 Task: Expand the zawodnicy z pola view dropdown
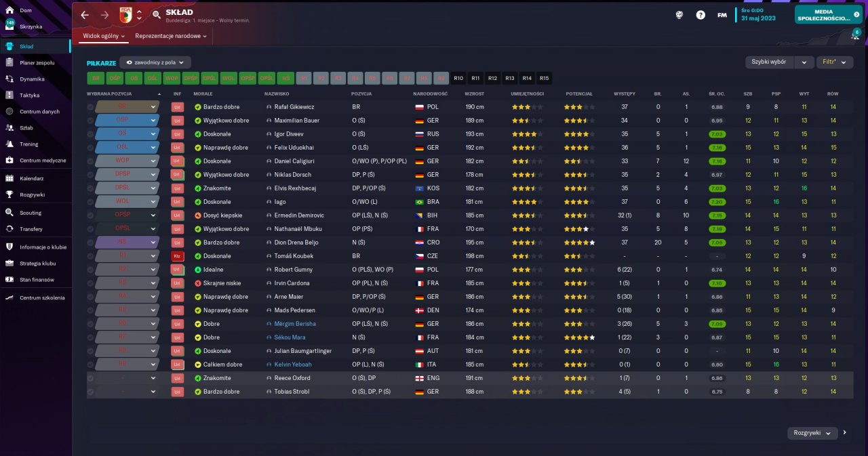[x=155, y=62]
